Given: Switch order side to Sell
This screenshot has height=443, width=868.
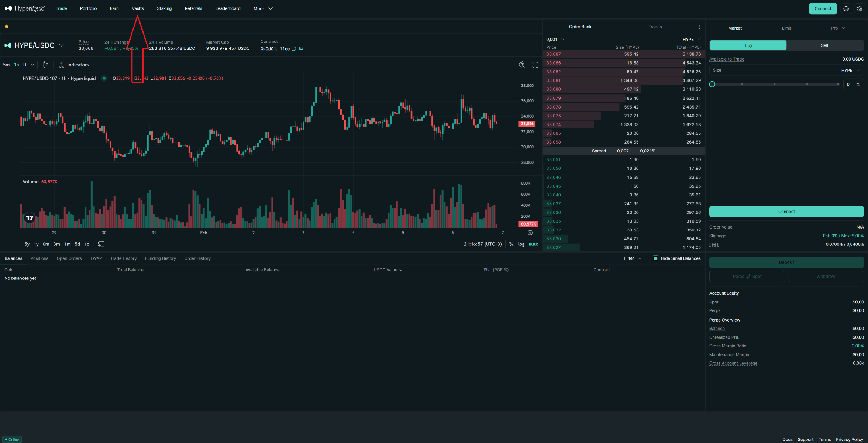Looking at the screenshot, I should [x=824, y=45].
